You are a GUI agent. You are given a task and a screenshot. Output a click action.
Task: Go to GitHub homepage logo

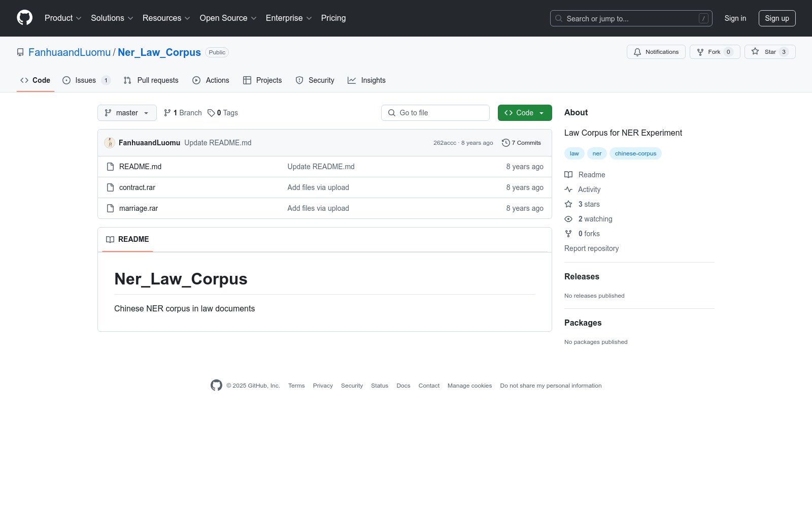24,18
